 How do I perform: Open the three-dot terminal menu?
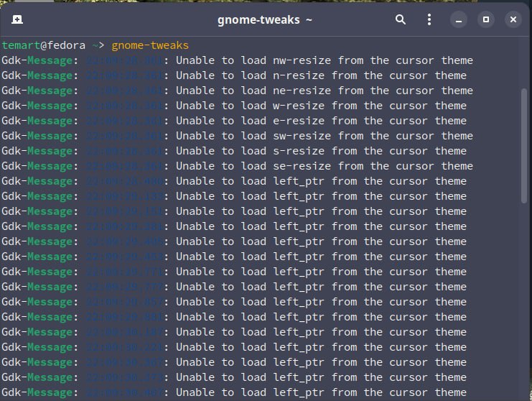429,19
